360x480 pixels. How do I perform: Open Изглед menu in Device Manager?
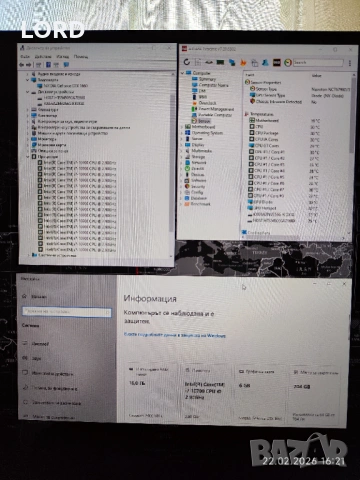pyautogui.click(x=63, y=57)
